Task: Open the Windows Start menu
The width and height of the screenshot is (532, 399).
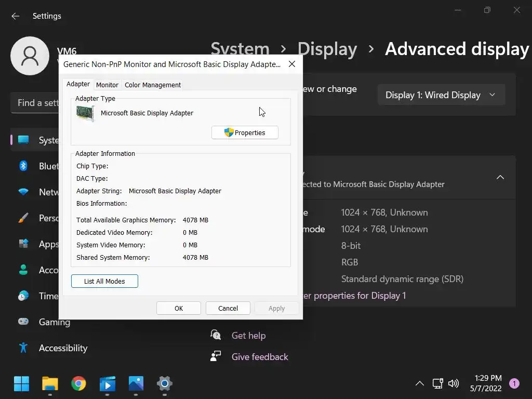Action: [21, 384]
